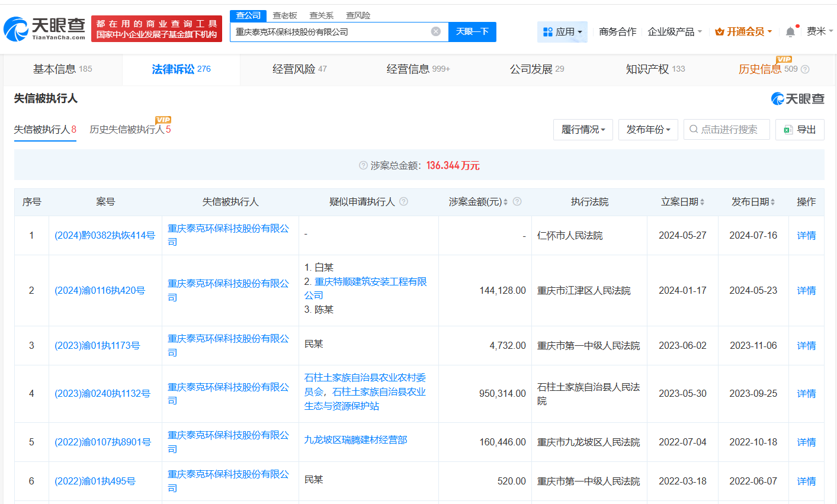Open the 履行情况 filter dropdown

[x=583, y=129]
